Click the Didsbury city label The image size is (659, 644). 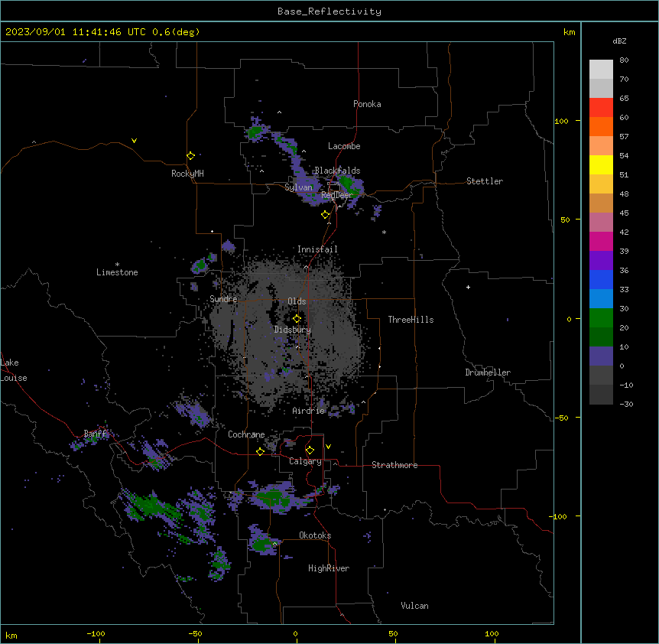click(293, 330)
